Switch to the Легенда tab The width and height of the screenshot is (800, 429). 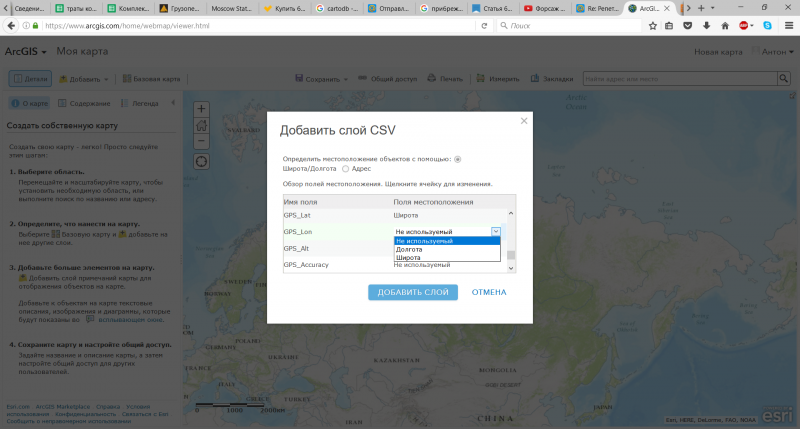139,102
